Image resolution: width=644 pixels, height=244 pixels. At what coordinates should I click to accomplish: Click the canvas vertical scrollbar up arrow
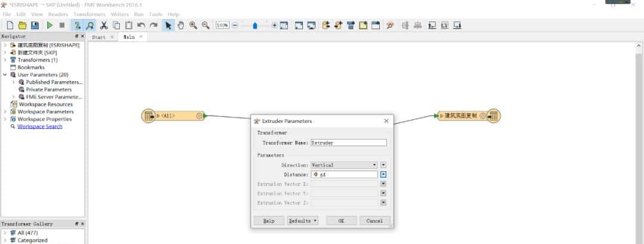(639, 45)
